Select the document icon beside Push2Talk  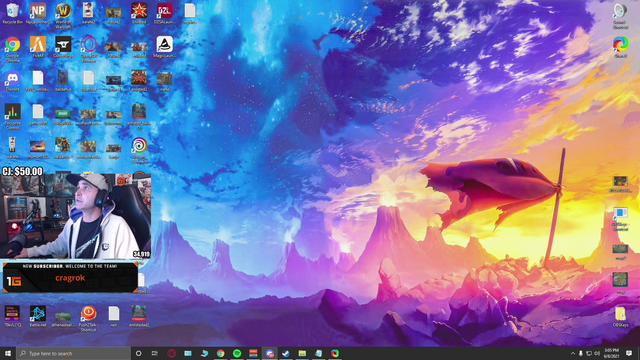coord(114,316)
